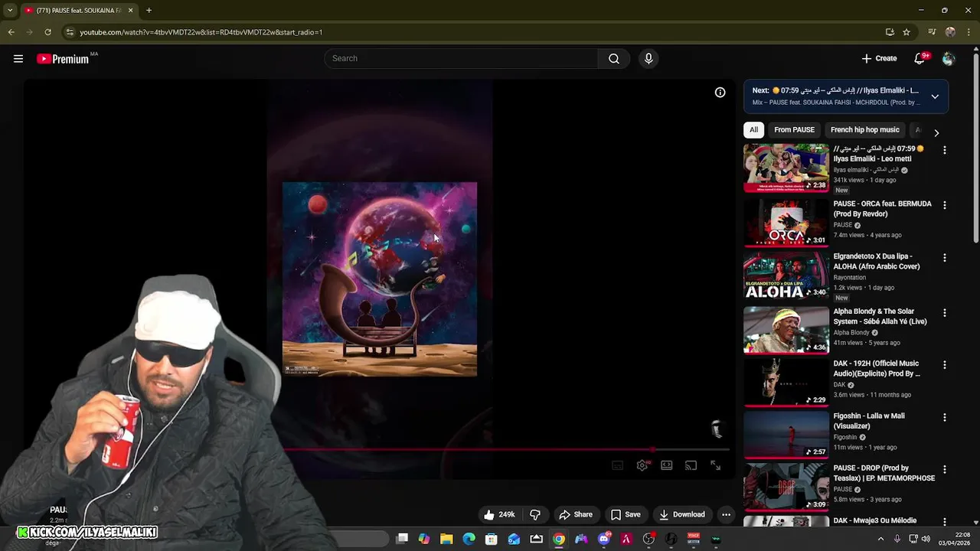980x551 pixels.
Task: Open Chrome media controls icon
Action: tap(932, 32)
